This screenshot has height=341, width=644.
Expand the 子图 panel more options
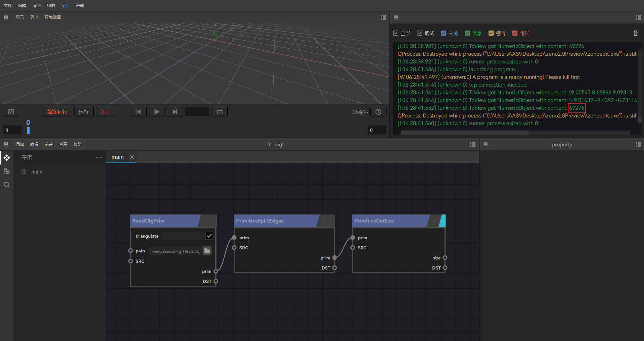coord(99,157)
